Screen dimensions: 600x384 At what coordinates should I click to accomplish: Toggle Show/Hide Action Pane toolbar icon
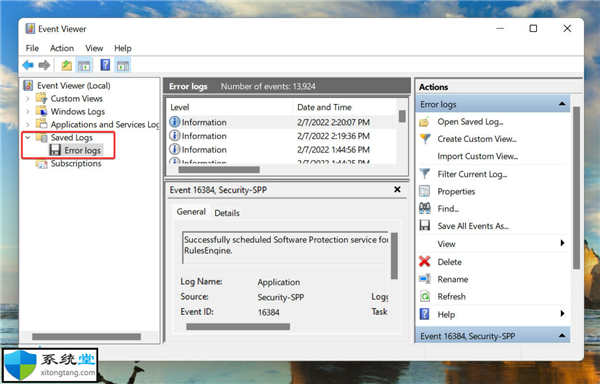(x=123, y=65)
